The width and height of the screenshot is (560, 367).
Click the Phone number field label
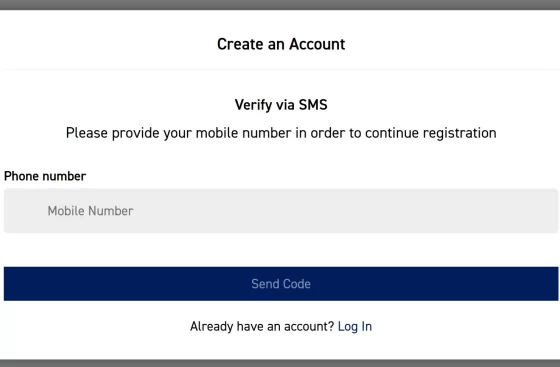click(x=45, y=176)
